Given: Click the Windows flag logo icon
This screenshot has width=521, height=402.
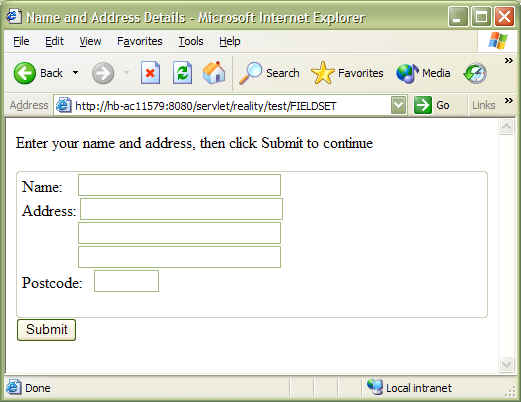Looking at the screenshot, I should [497, 41].
